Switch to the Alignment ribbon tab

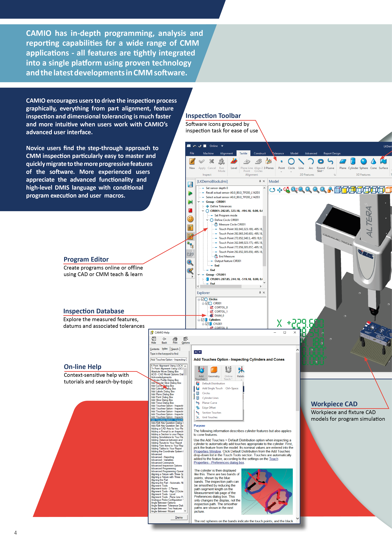(x=226, y=153)
